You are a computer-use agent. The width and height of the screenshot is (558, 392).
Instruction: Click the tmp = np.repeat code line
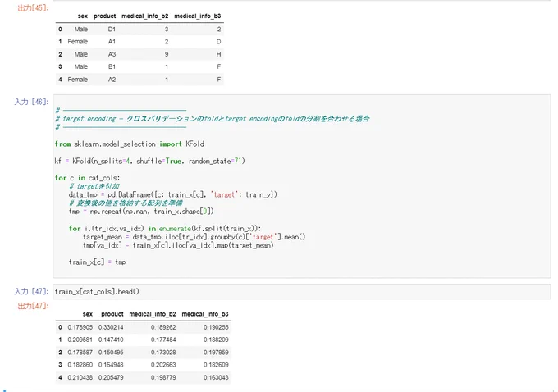pos(141,212)
